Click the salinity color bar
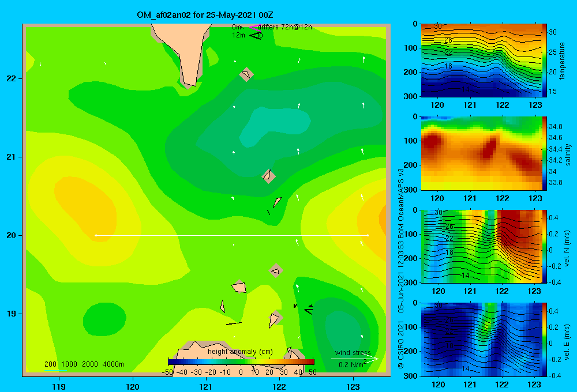 [544, 153]
